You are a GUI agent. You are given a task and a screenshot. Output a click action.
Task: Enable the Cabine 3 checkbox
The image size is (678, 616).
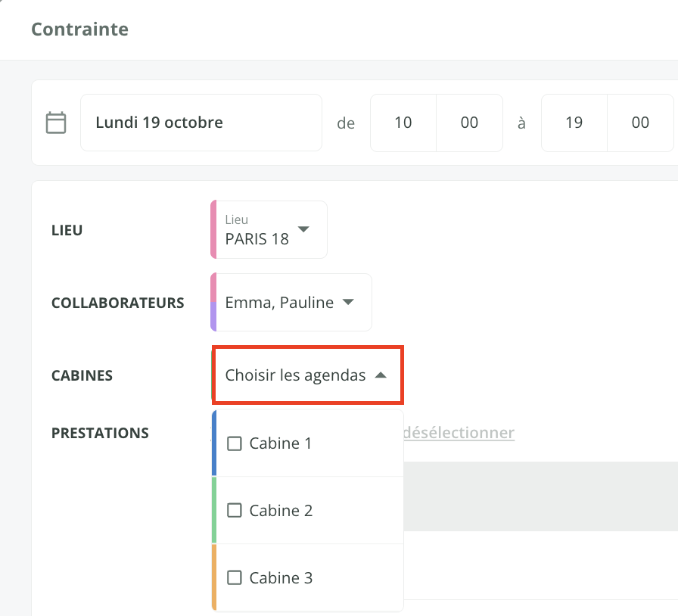(x=235, y=577)
